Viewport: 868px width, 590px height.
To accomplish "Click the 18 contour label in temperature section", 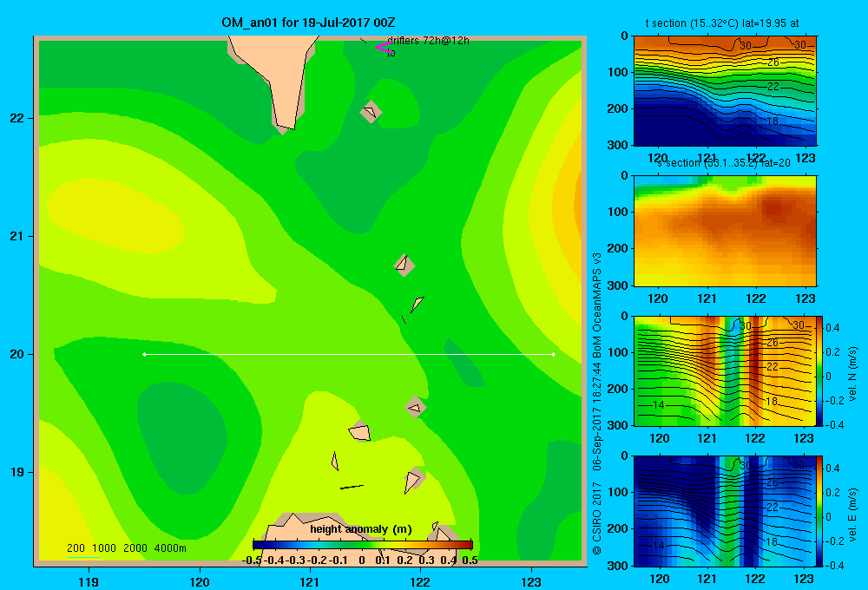I will [773, 121].
